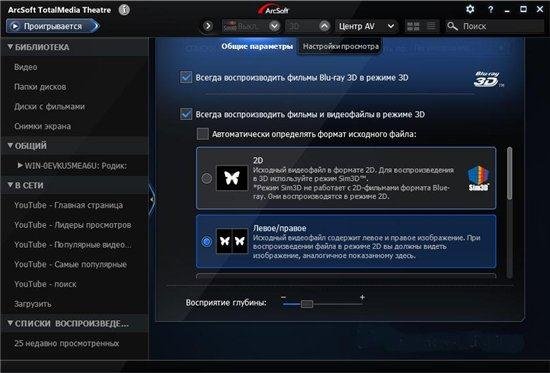Open Снимки экрана
This screenshot has width=550, height=373.
click(x=42, y=126)
